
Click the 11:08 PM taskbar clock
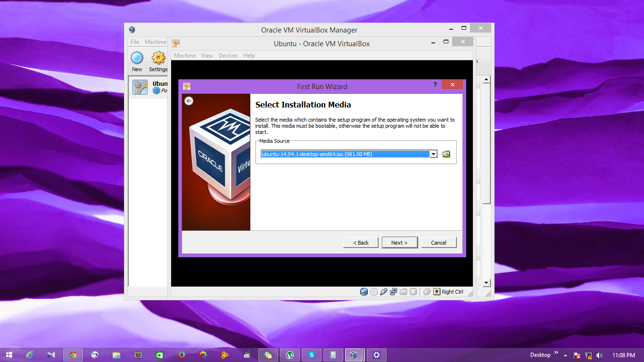pos(624,355)
